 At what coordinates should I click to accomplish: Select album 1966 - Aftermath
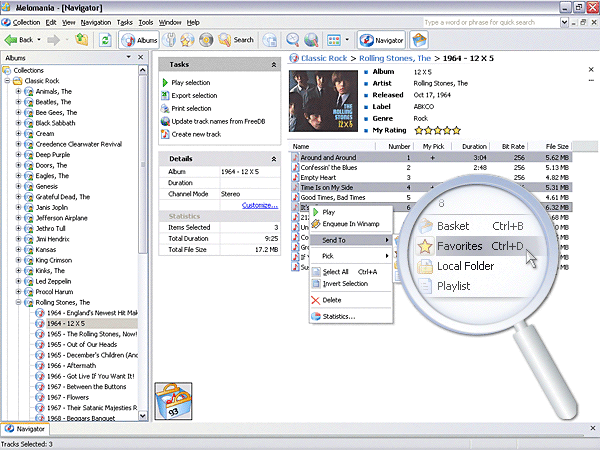pos(72,366)
